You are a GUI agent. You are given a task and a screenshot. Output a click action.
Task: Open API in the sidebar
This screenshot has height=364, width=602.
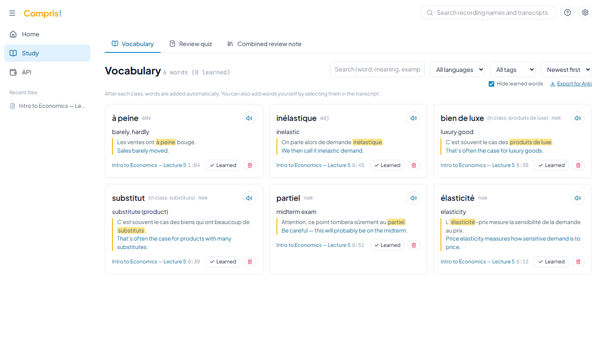click(x=47, y=72)
